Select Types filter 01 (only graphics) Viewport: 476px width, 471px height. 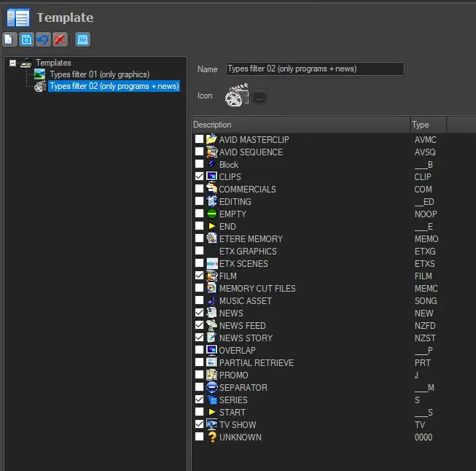pos(99,74)
